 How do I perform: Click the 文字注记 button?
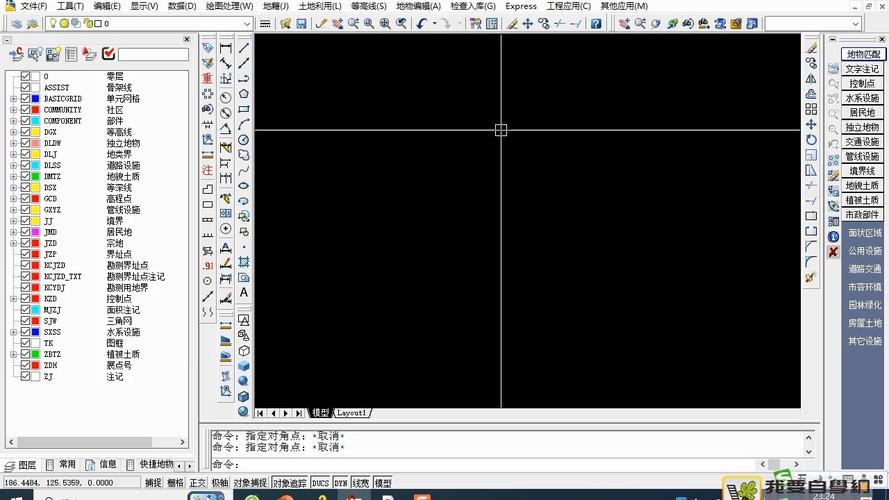pyautogui.click(x=863, y=69)
